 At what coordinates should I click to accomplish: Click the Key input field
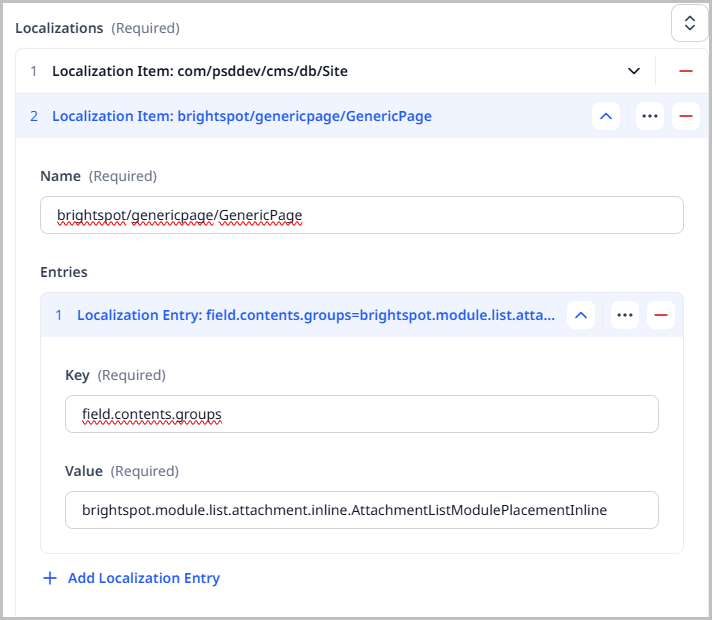tap(362, 414)
